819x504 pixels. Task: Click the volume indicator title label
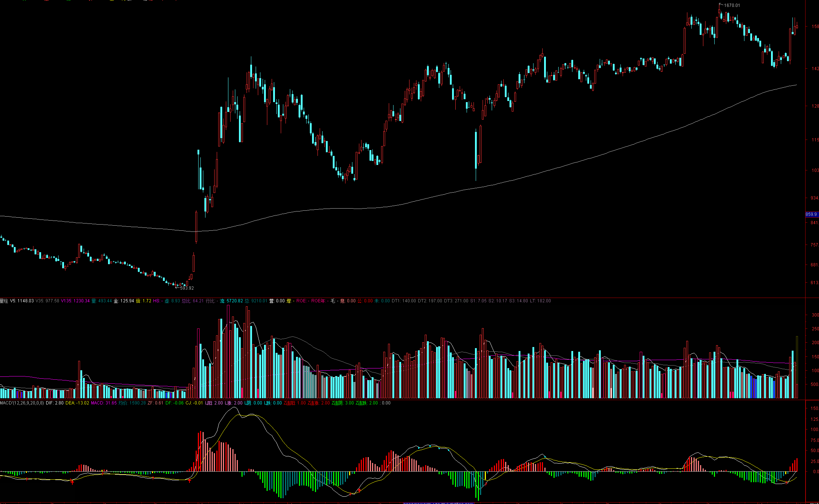[x=4, y=301]
